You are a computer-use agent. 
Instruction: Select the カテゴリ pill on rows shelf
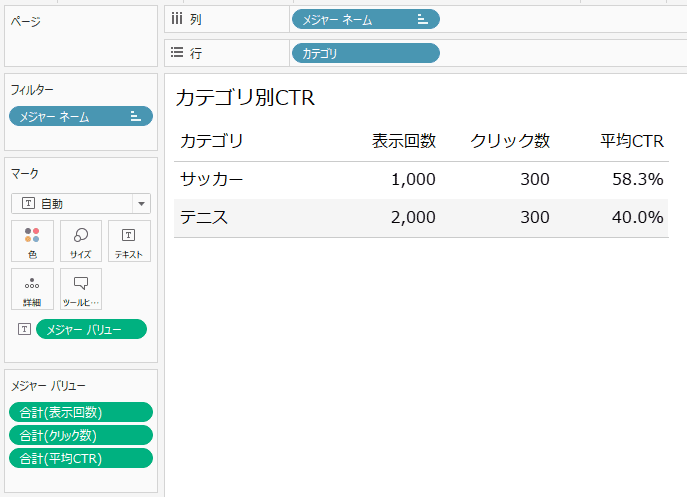365,54
